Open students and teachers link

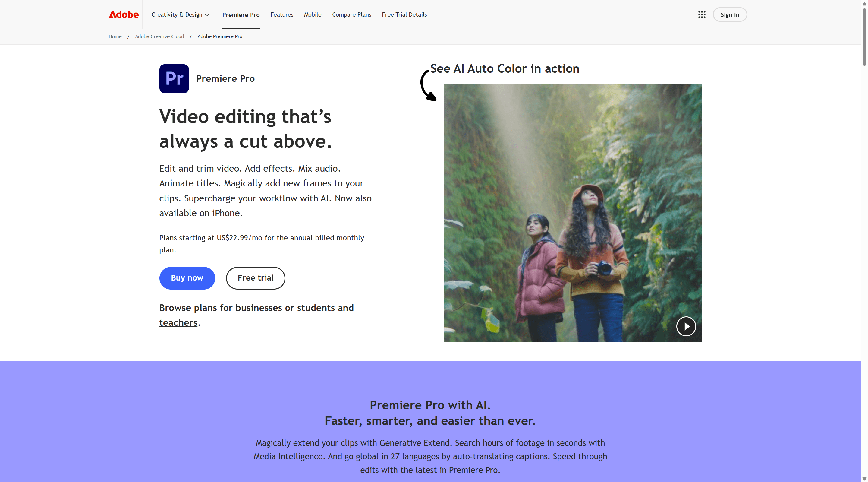click(x=325, y=308)
